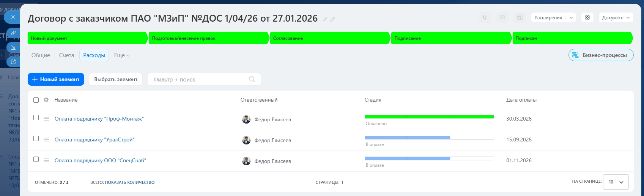This screenshot has height=196, width=644.
Task: Expand the Еще tab menu
Action: [122, 55]
